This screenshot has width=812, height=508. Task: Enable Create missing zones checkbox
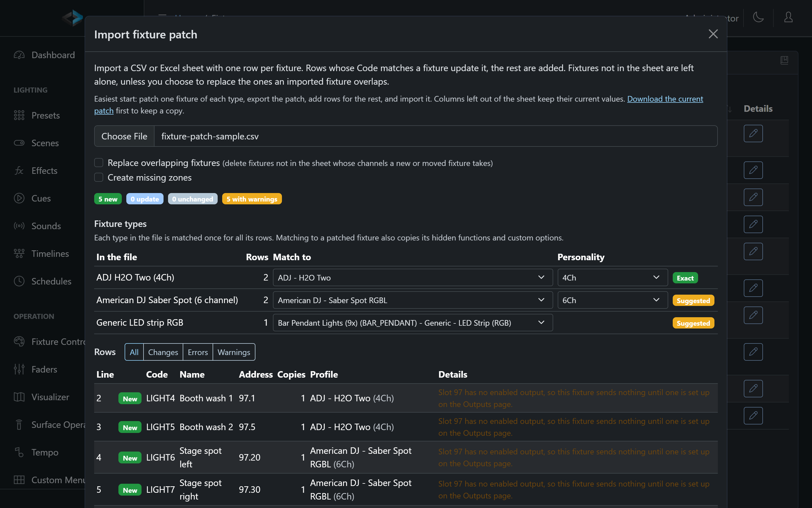[99, 178]
